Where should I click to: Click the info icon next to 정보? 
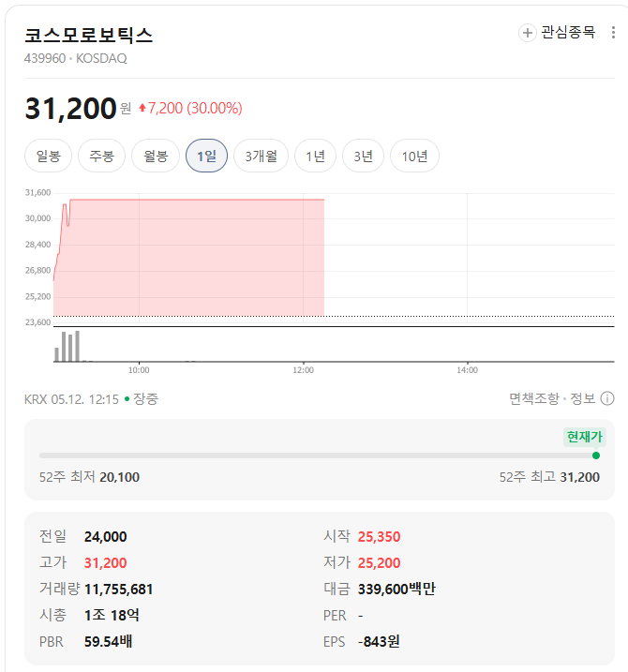[x=607, y=398]
